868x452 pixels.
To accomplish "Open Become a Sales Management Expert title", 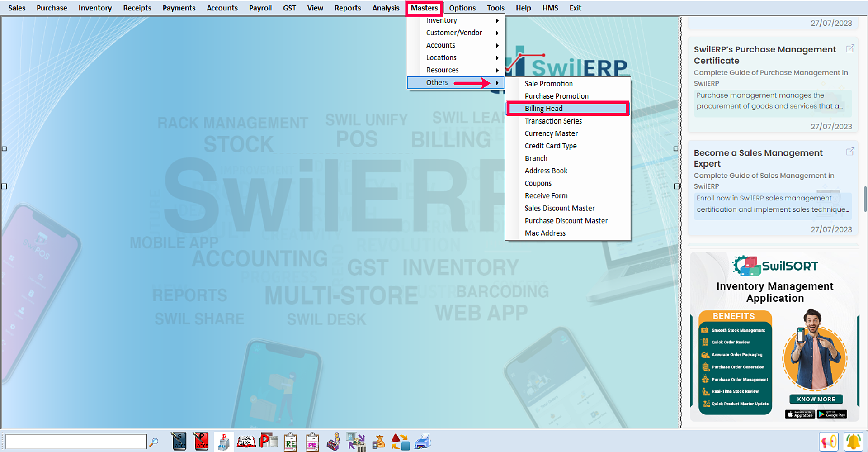I will point(758,158).
